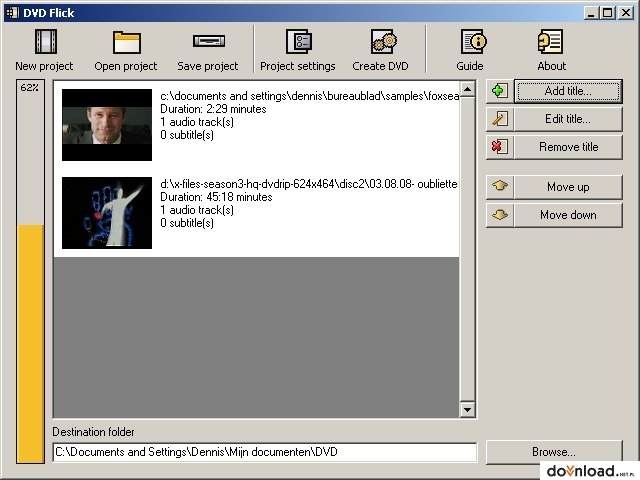Click the About label in the toolbar

click(x=551, y=66)
